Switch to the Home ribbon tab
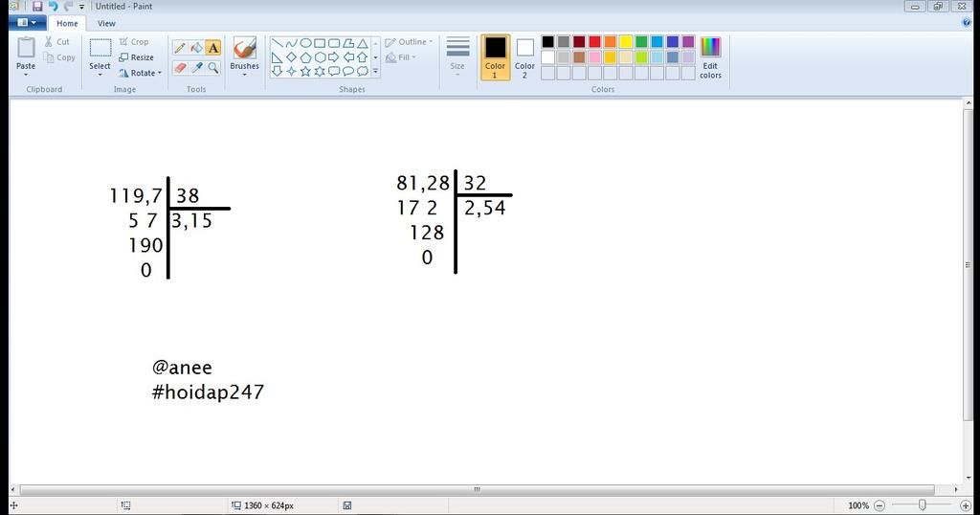This screenshot has width=980, height=515. tap(68, 23)
